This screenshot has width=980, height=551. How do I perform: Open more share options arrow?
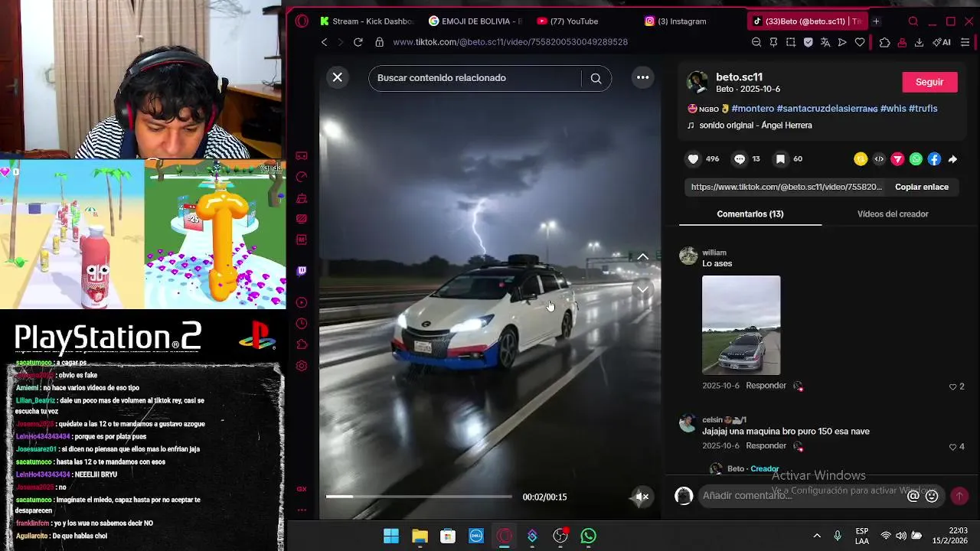pos(952,159)
